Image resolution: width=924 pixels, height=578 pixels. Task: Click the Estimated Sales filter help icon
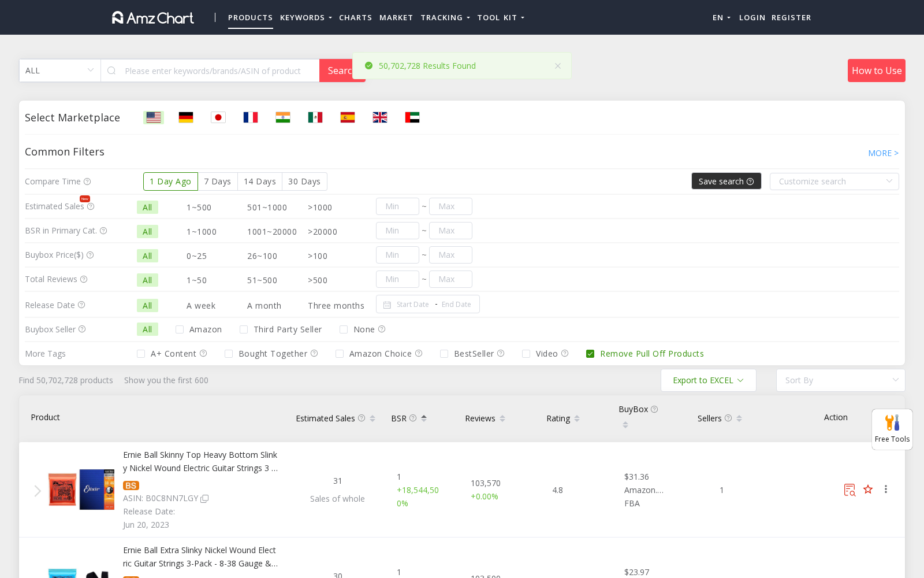tap(91, 206)
